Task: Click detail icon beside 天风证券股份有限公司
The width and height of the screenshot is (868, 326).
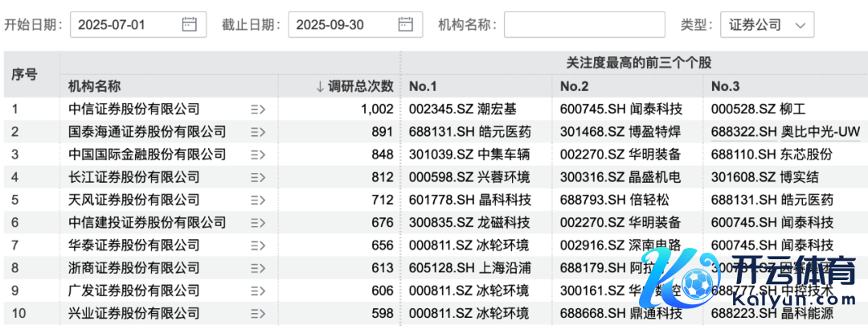Action: (258, 200)
